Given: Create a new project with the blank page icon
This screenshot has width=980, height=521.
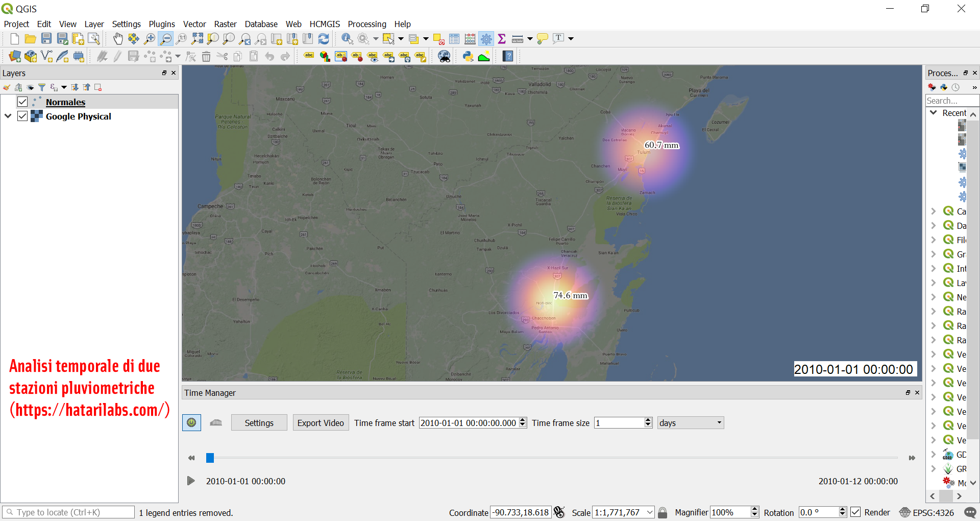Looking at the screenshot, I should pos(15,39).
